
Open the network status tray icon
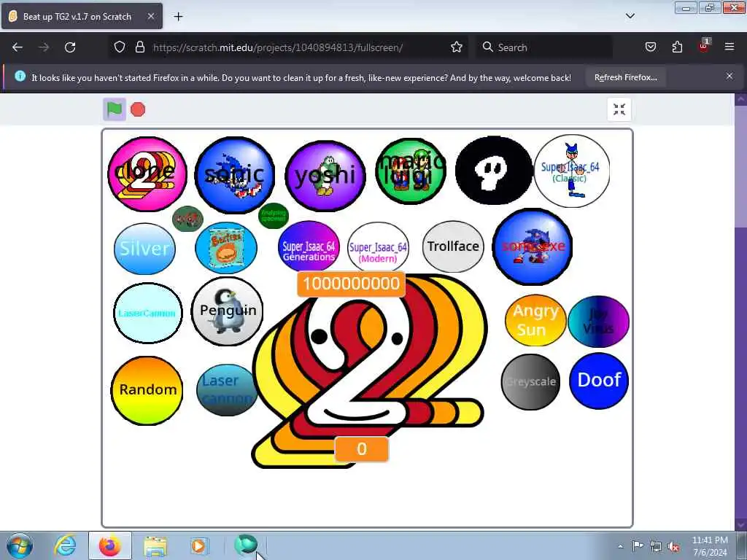656,547
